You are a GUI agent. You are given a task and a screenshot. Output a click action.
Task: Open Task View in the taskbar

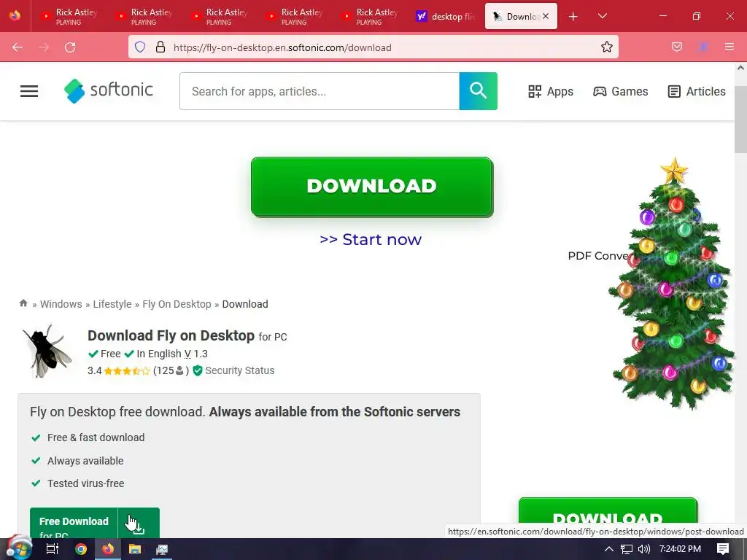click(52, 549)
